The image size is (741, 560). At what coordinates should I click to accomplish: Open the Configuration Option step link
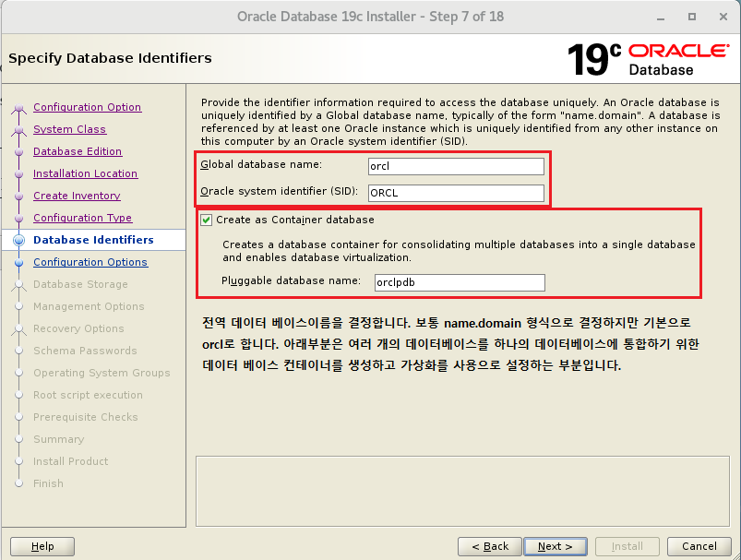pyautogui.click(x=87, y=107)
